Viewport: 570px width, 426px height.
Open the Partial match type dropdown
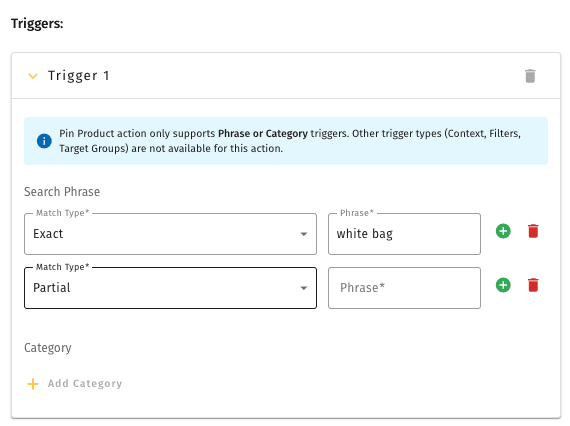pos(170,288)
